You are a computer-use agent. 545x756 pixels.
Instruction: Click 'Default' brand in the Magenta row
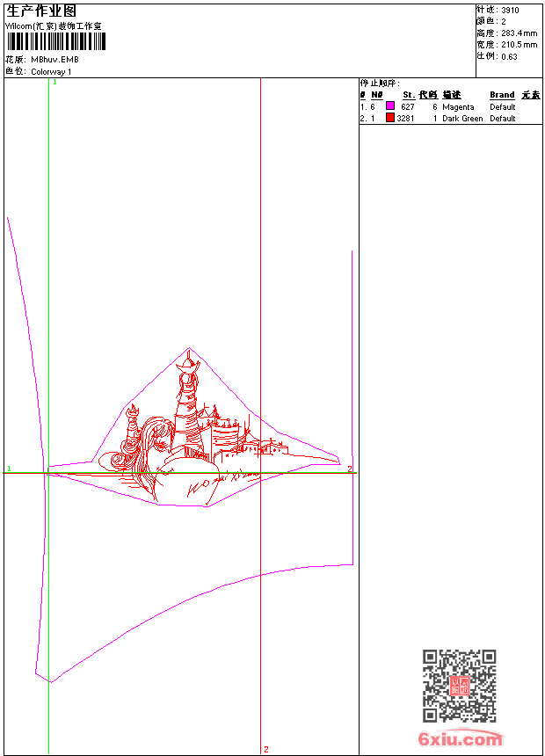pos(503,107)
